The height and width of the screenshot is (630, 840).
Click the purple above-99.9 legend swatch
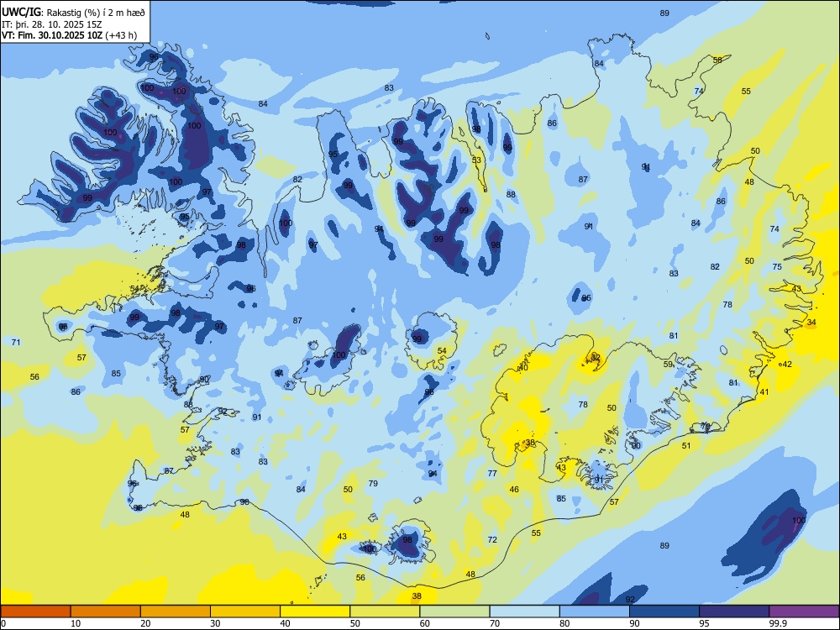pos(804,612)
